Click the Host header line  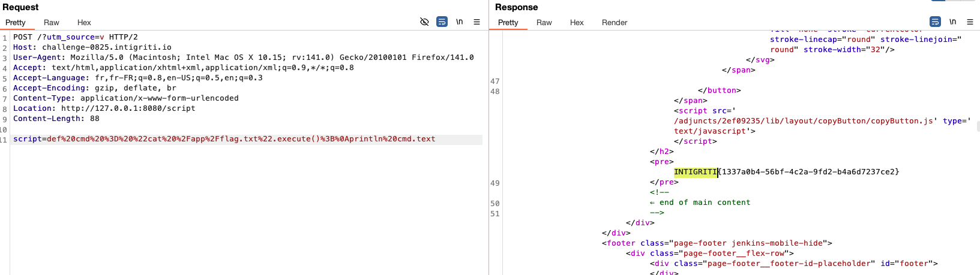click(92, 47)
